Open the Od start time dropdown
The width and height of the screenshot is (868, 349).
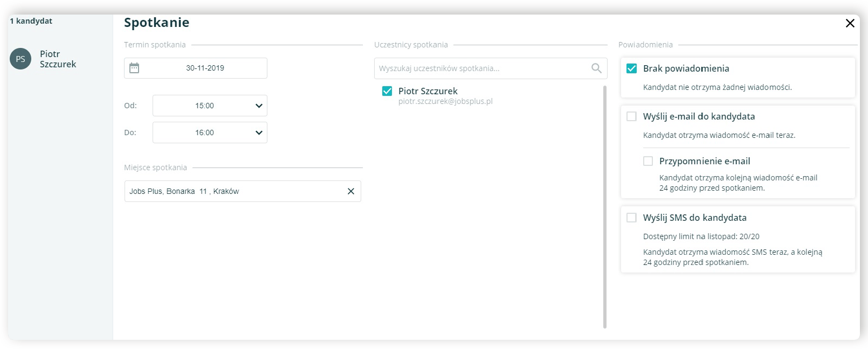click(210, 106)
